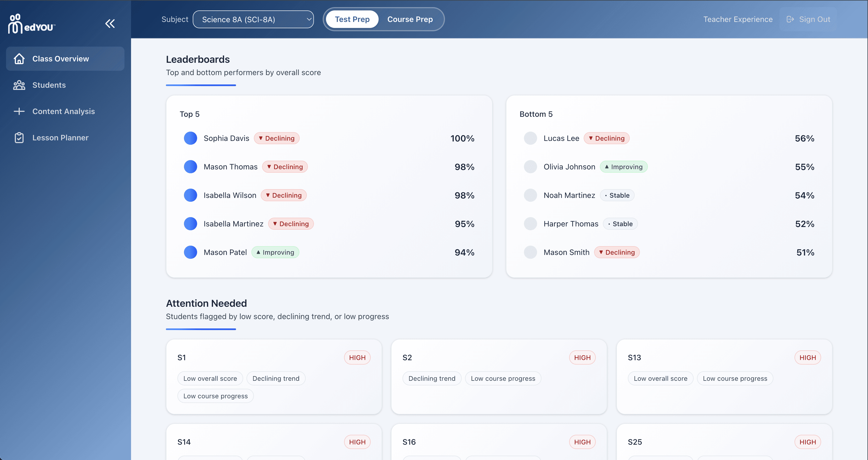868x460 pixels.
Task: Click Sophia Davis's blue avatar circle
Action: click(190, 138)
